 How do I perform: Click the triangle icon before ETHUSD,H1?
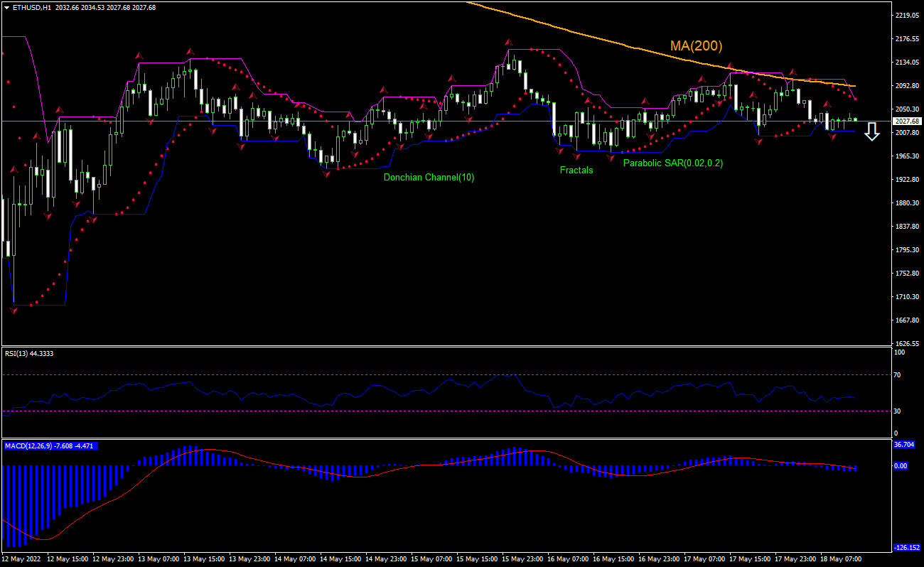point(6,7)
